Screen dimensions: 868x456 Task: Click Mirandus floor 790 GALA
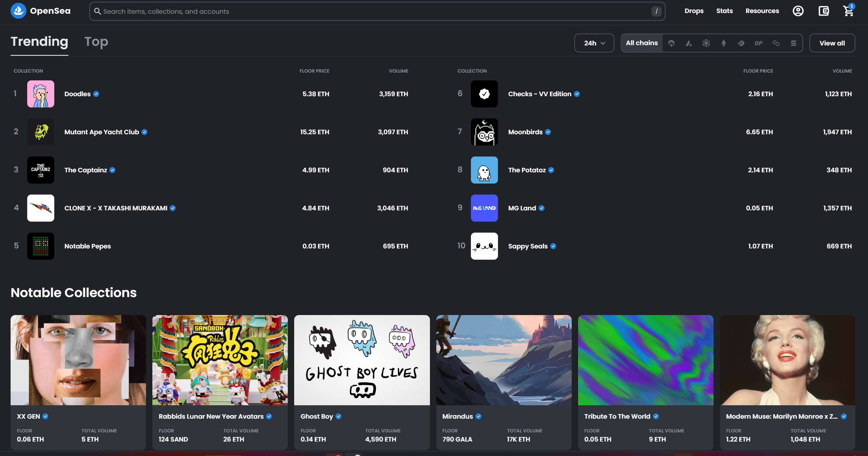coord(457,439)
